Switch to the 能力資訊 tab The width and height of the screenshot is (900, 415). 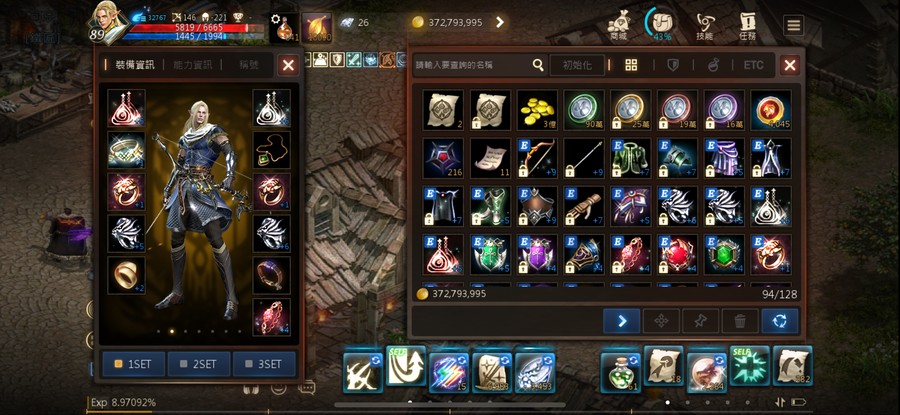coord(192,65)
